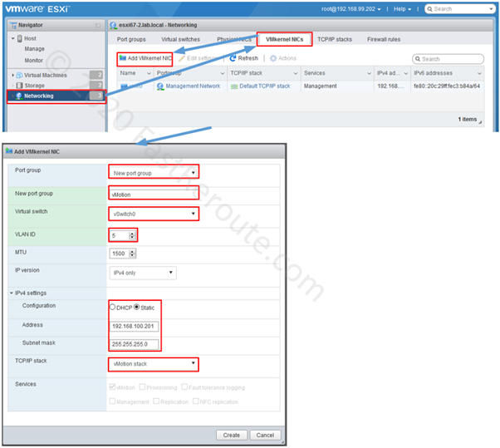Open the TCP/IP stack dropdown
The width and height of the screenshot is (500, 448).
[x=154, y=364]
